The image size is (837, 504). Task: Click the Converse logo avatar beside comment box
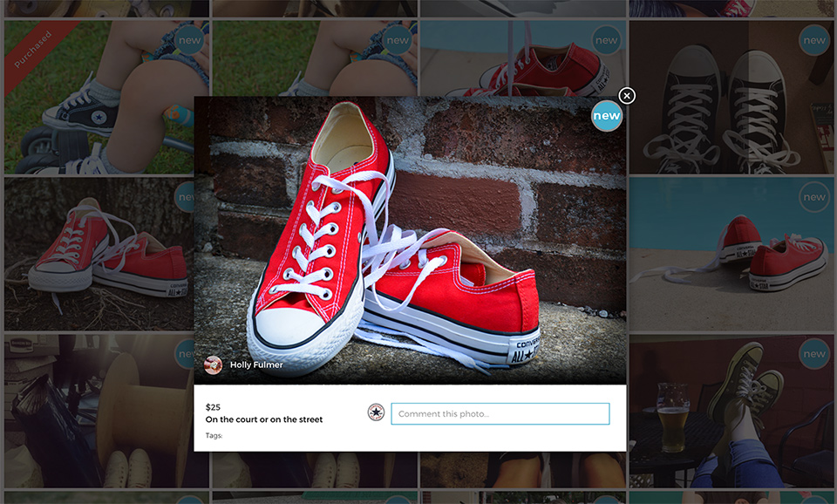click(x=377, y=412)
